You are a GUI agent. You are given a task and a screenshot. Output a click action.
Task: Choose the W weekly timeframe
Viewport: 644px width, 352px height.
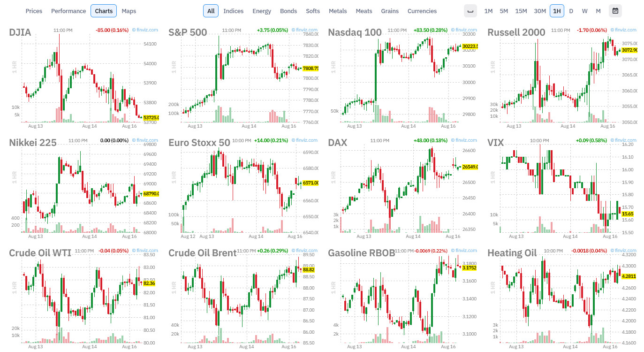tap(584, 11)
